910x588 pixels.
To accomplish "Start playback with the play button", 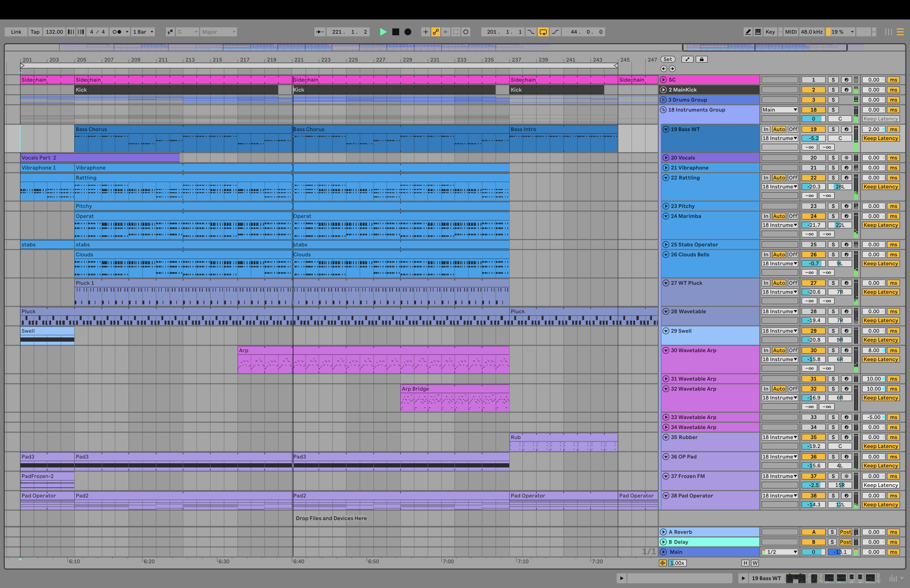I will 383,32.
